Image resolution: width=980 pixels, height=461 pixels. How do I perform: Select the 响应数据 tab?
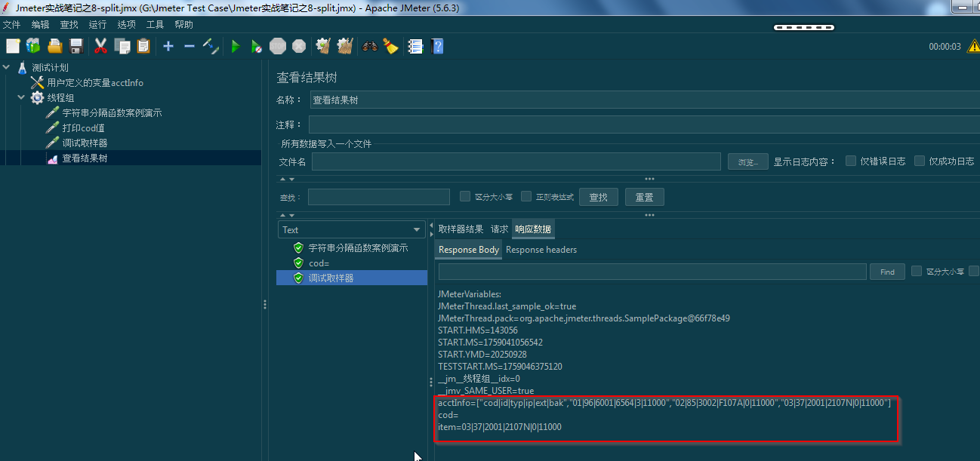pyautogui.click(x=533, y=229)
